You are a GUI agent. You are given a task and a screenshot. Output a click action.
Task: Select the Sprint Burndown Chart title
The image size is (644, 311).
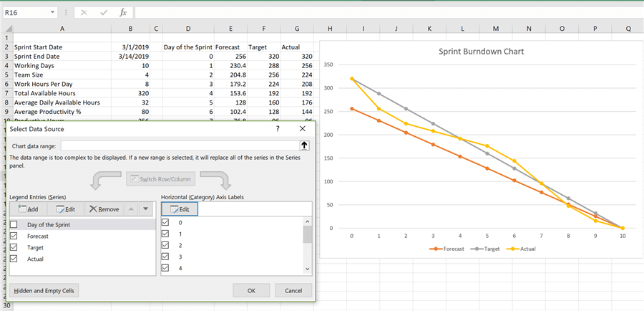tap(481, 52)
